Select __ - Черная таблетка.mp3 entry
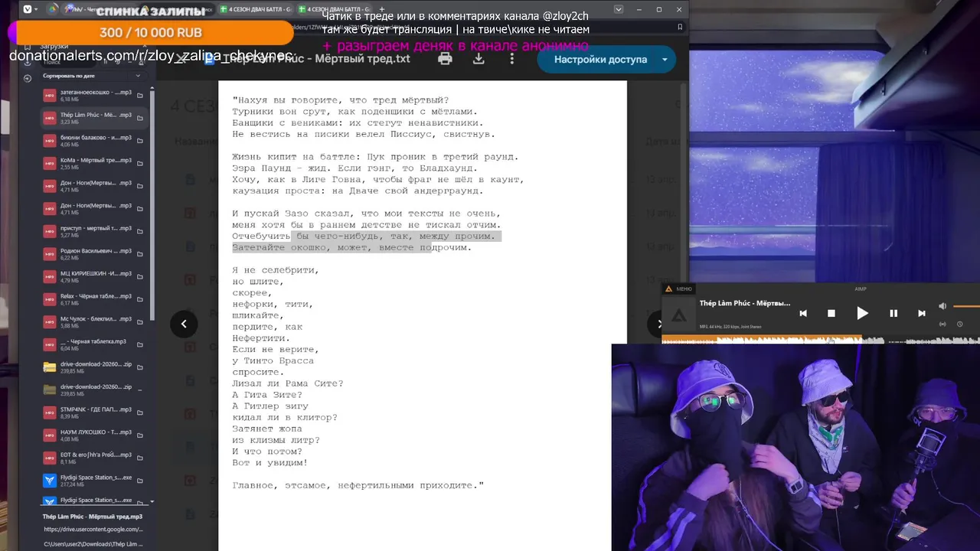 click(93, 345)
